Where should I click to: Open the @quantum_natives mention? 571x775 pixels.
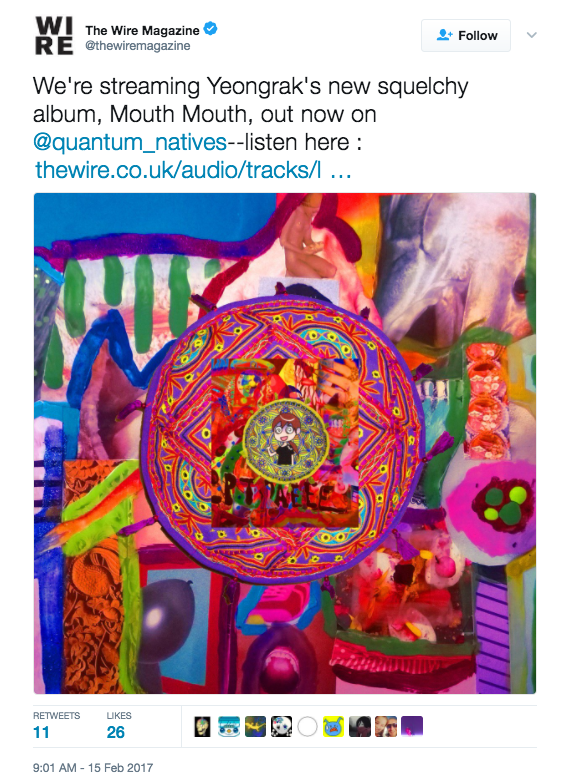pos(130,142)
